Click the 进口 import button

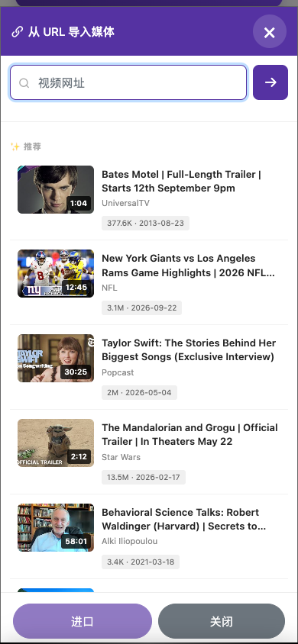(x=83, y=621)
